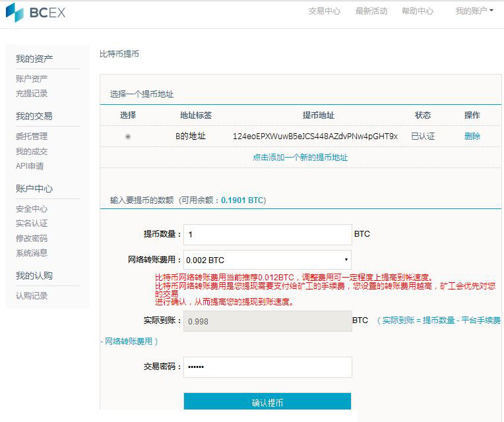Image resolution: width=504 pixels, height=422 pixels.
Task: Select the B的地址 withdrawal address radio button
Action: (x=128, y=136)
